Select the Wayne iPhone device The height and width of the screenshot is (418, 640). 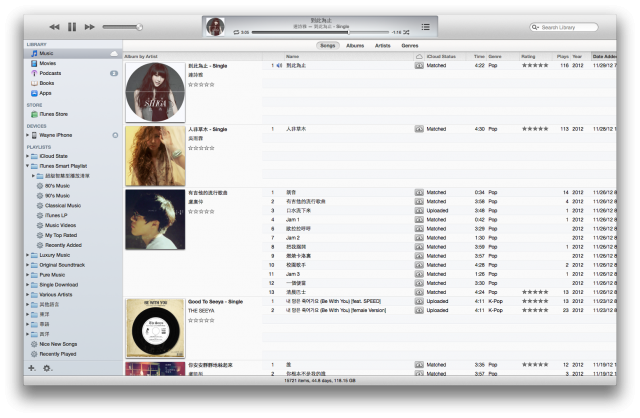click(55, 135)
